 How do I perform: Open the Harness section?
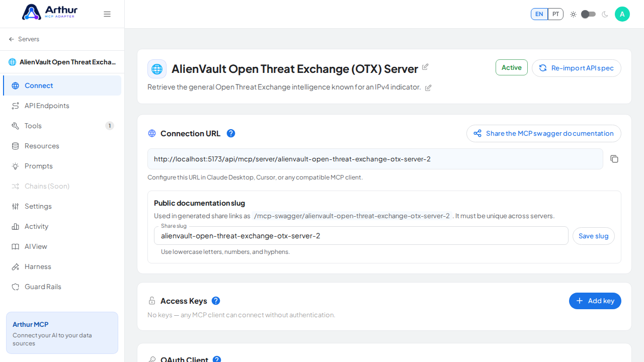(x=62, y=266)
